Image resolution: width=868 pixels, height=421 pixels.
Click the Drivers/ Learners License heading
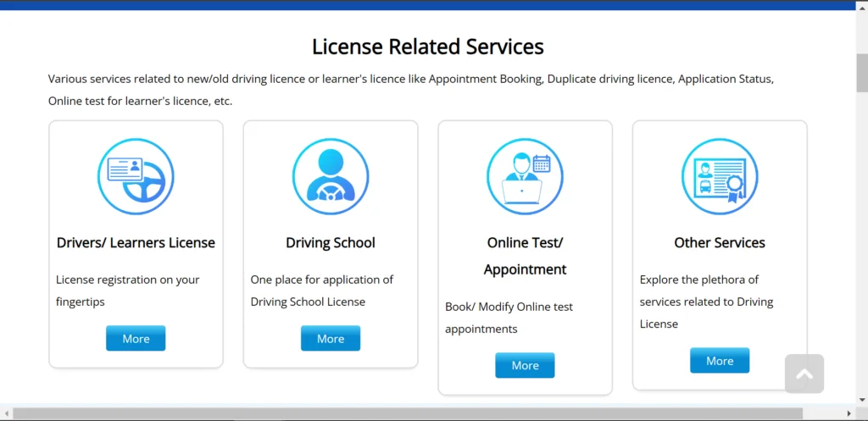pos(136,243)
